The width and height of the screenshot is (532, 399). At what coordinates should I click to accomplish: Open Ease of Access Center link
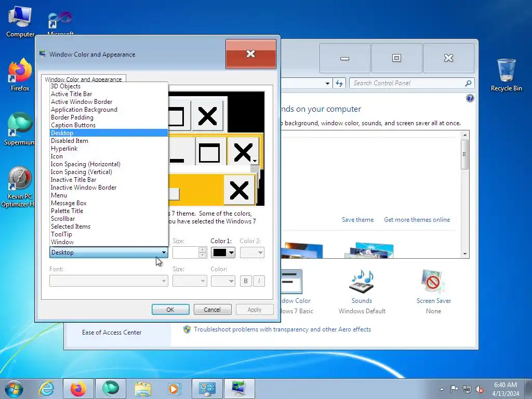[112, 332]
